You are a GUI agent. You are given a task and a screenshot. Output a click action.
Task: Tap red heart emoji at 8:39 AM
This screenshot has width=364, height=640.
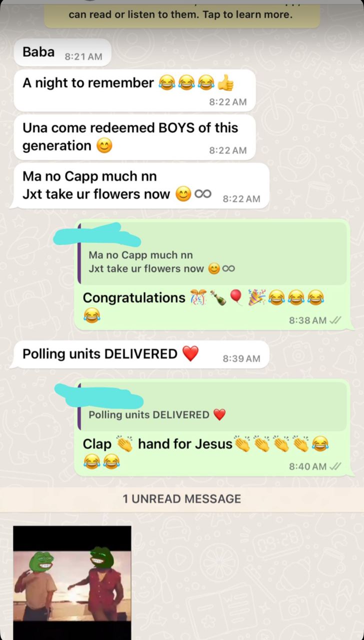[190, 354]
